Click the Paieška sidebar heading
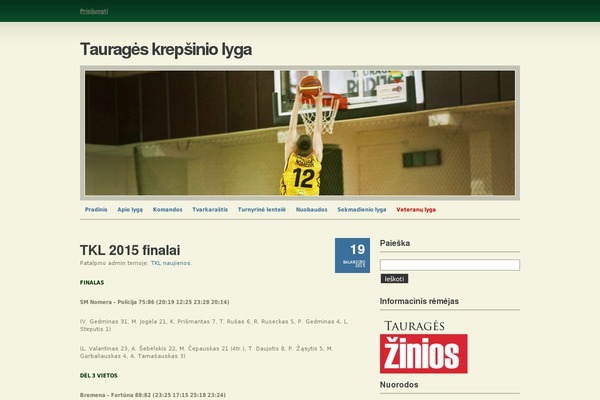600x400 pixels. click(x=395, y=243)
